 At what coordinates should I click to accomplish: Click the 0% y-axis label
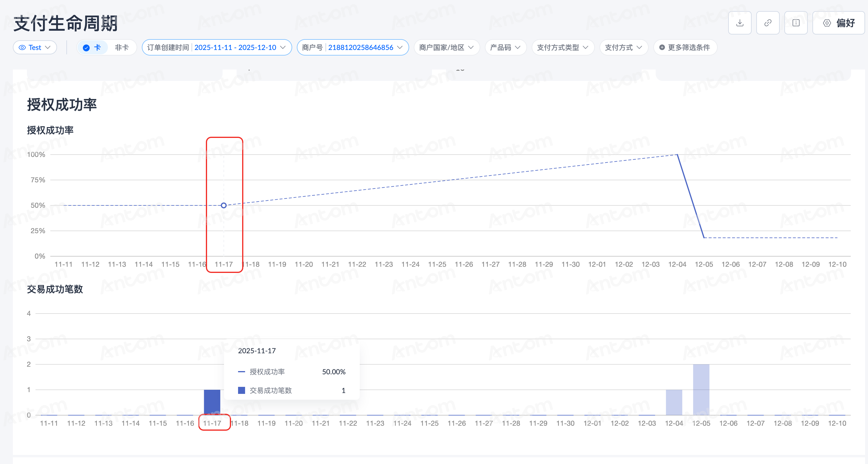tap(40, 256)
